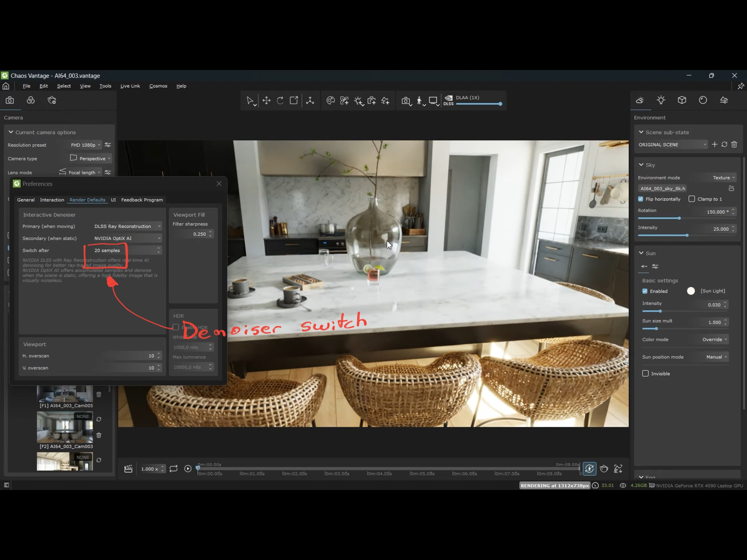
Task: Check the Invisible sun checkbox
Action: click(645, 373)
